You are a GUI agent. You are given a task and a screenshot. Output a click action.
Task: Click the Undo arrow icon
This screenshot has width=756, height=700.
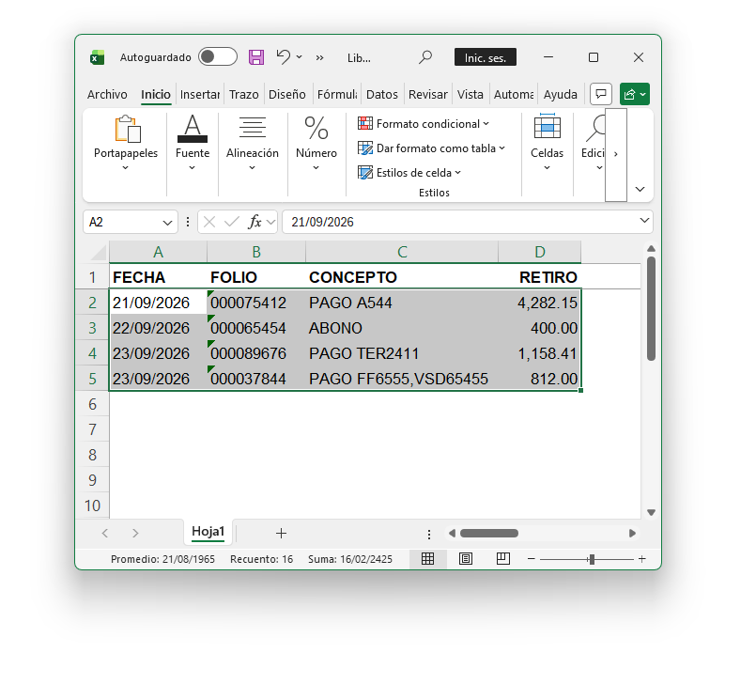pyautogui.click(x=283, y=57)
